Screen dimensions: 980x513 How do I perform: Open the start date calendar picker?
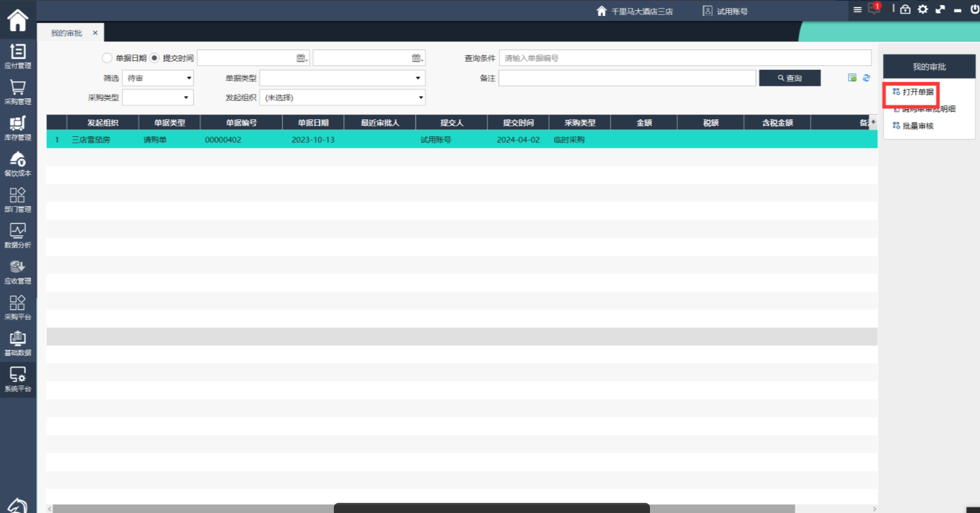(x=301, y=58)
